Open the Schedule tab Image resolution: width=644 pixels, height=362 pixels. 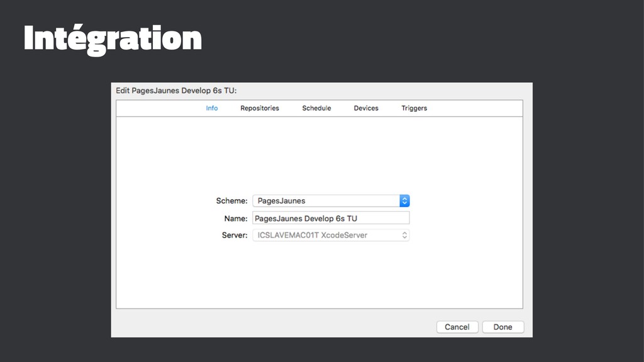pyautogui.click(x=316, y=108)
